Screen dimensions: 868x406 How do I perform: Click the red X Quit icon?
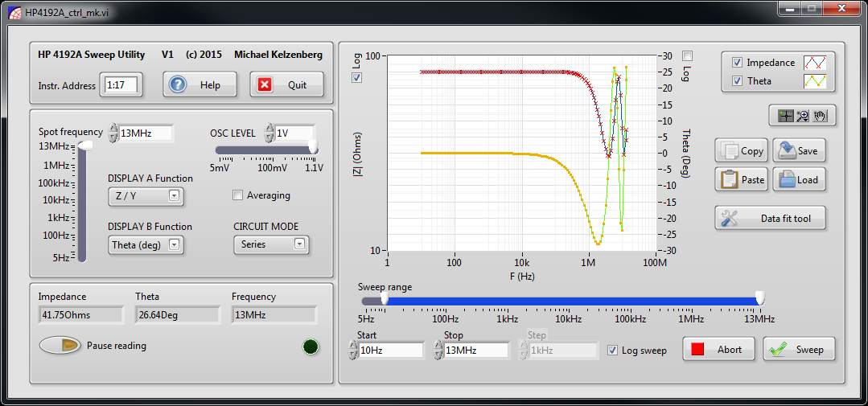(265, 84)
